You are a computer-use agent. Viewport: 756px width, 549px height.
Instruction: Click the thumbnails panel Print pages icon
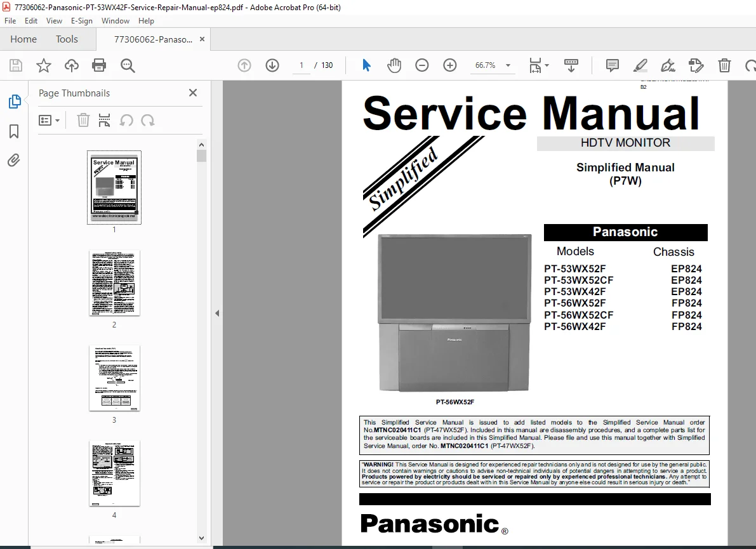click(104, 120)
